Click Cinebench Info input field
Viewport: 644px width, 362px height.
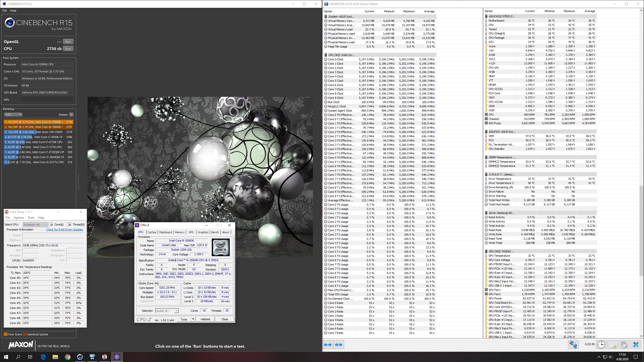[x=47, y=100]
